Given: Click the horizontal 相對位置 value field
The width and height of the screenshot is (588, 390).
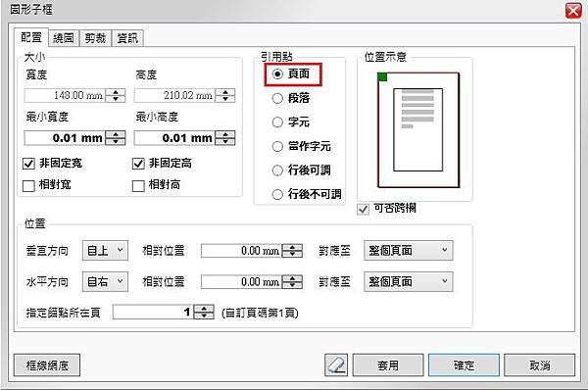Looking at the screenshot, I should [x=241, y=281].
